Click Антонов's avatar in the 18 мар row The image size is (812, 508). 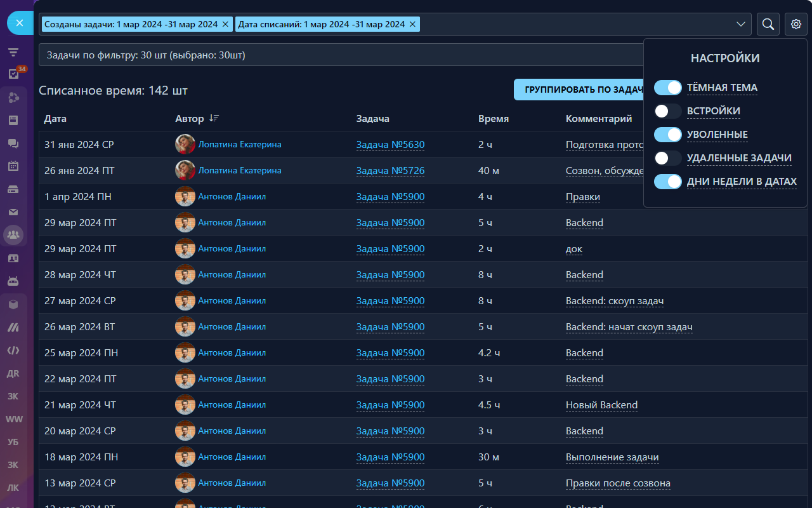click(185, 457)
